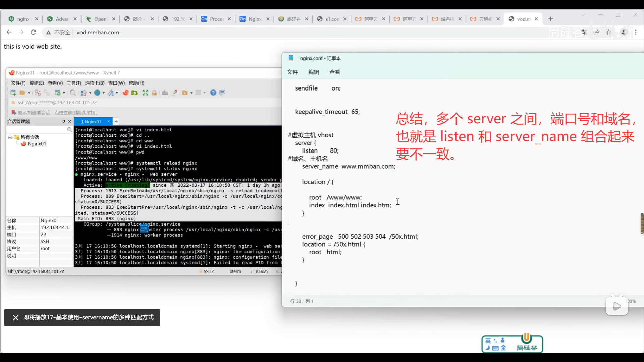Click the keyboard compose bar icon

165,93
